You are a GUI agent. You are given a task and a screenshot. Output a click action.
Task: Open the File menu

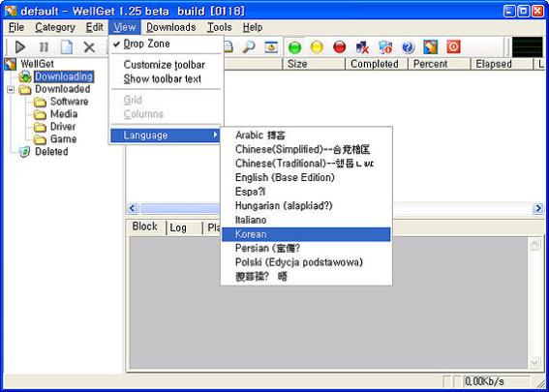pos(16,27)
